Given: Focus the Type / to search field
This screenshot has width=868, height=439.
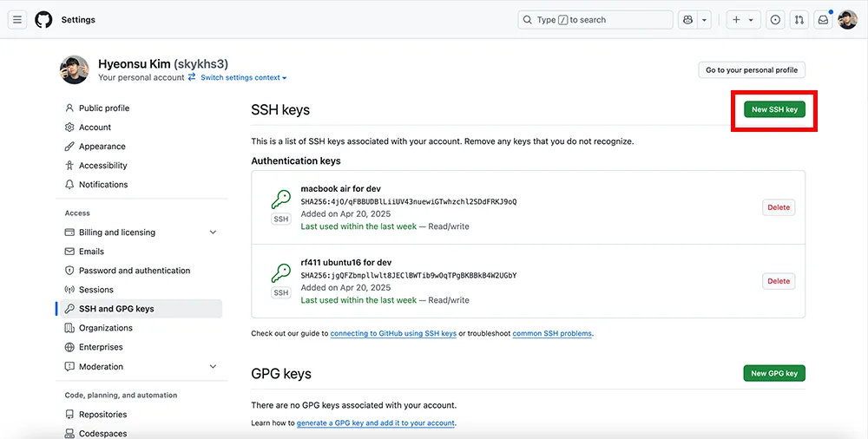Looking at the screenshot, I should (595, 20).
